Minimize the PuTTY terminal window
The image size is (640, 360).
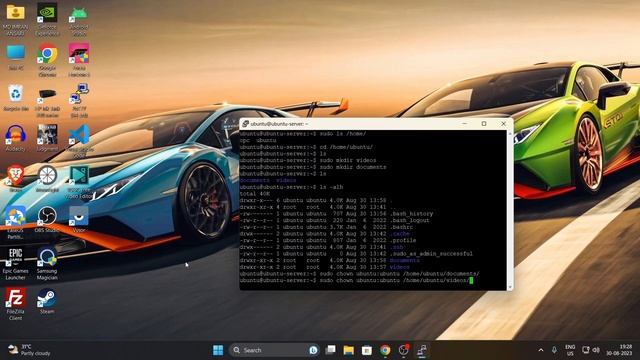[464, 124]
